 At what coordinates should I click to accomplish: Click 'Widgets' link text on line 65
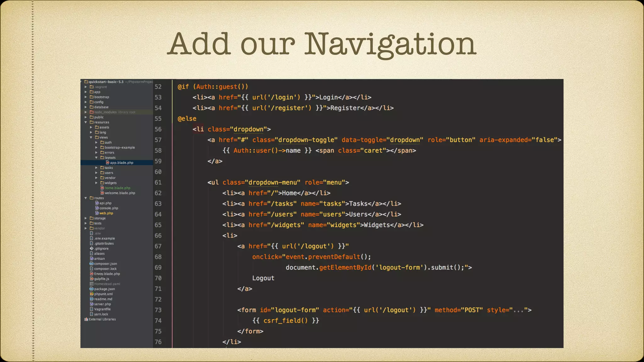click(377, 225)
